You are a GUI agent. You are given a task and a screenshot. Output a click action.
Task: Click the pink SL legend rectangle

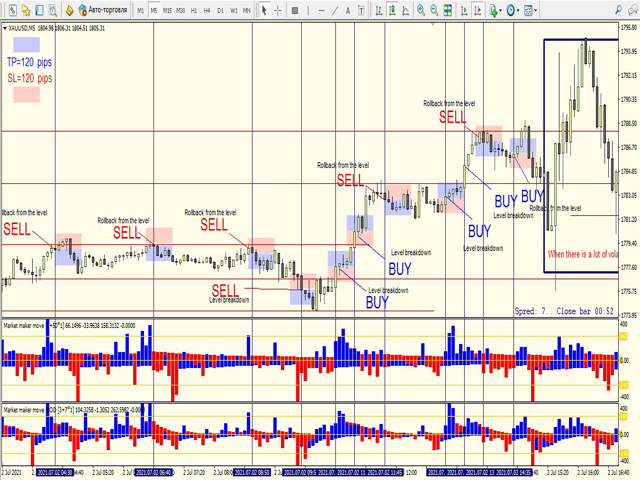point(27,95)
